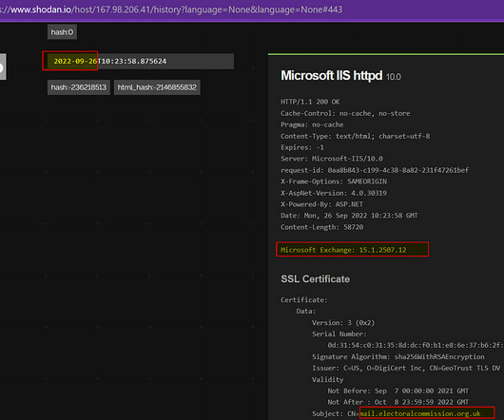504x420 pixels.
Task: Click the SSL Certificate heading
Action: coord(316,278)
